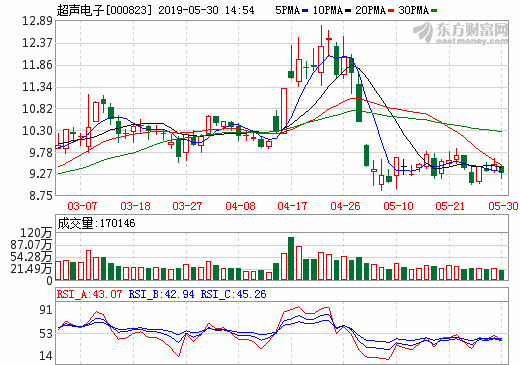Click price axis label 11.86
The width and height of the screenshot is (520, 365).
(x=37, y=65)
